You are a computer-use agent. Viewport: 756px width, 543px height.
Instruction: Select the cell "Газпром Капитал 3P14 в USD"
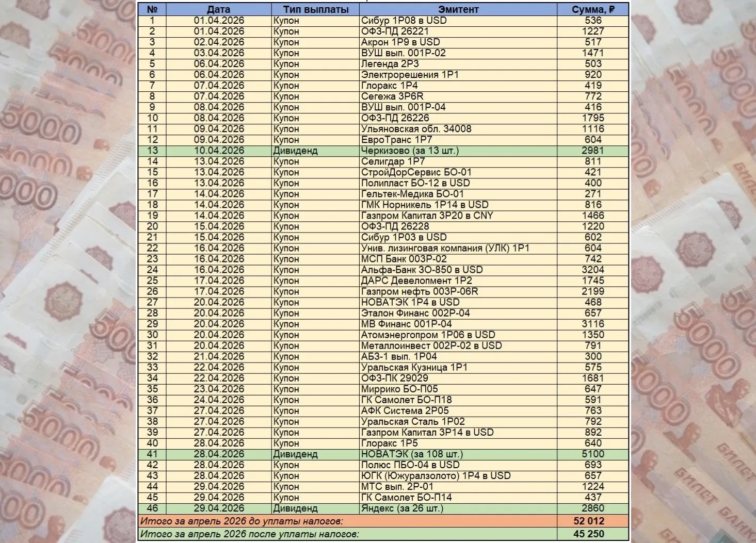click(458, 432)
